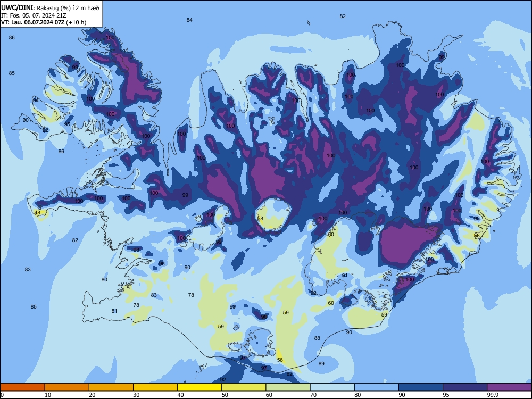Select the title text 'UWC/DINI'
This screenshot has height=399, width=532.
point(17,7)
